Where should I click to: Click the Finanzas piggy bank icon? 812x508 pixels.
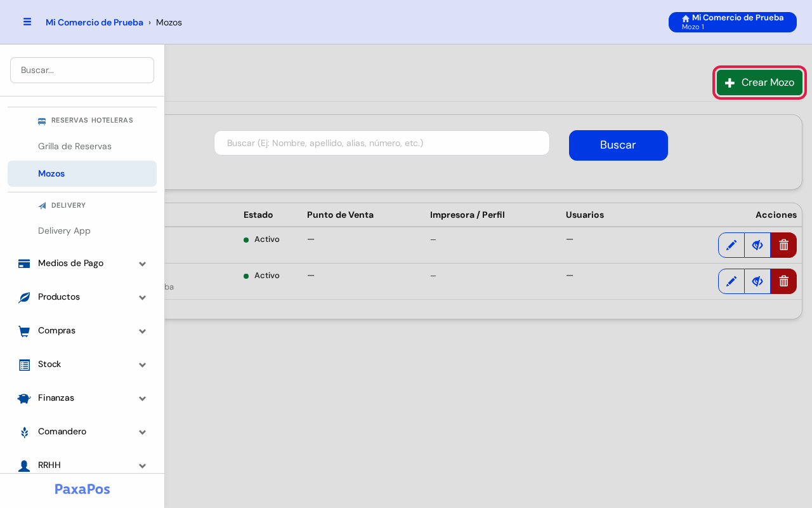(x=24, y=398)
